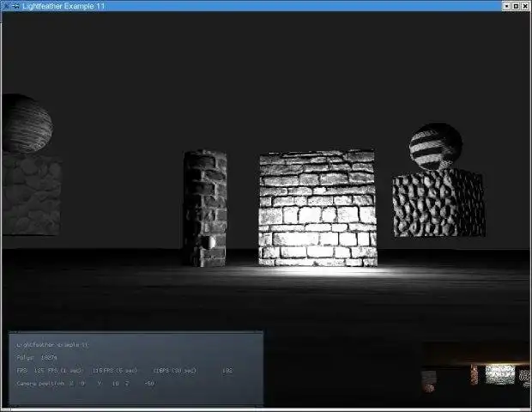Click the dark empty background above the objects
The image size is (532, 412).
(x=266, y=69)
